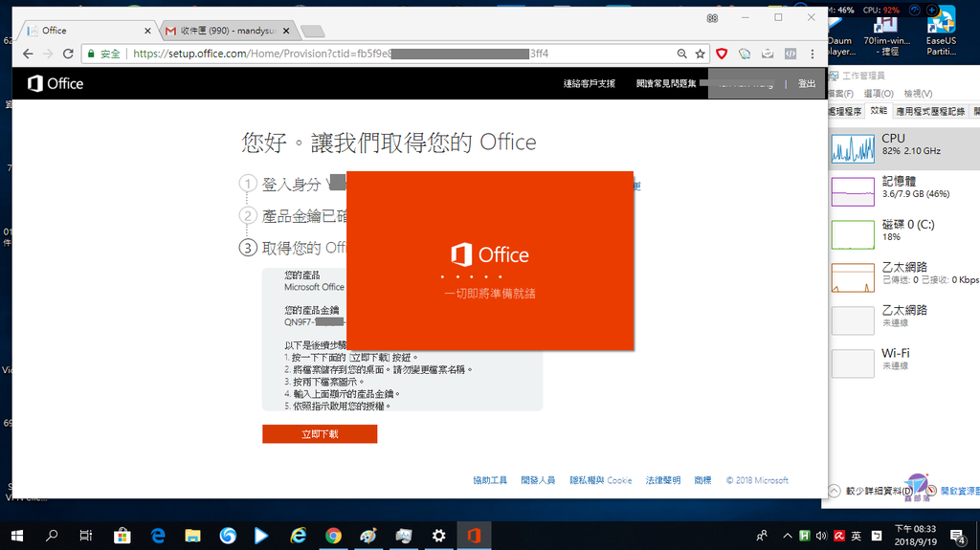Viewport: 980px width, 550px height.
Task: Select 記憶體 memory item in Task Manager
Action: 904,190
